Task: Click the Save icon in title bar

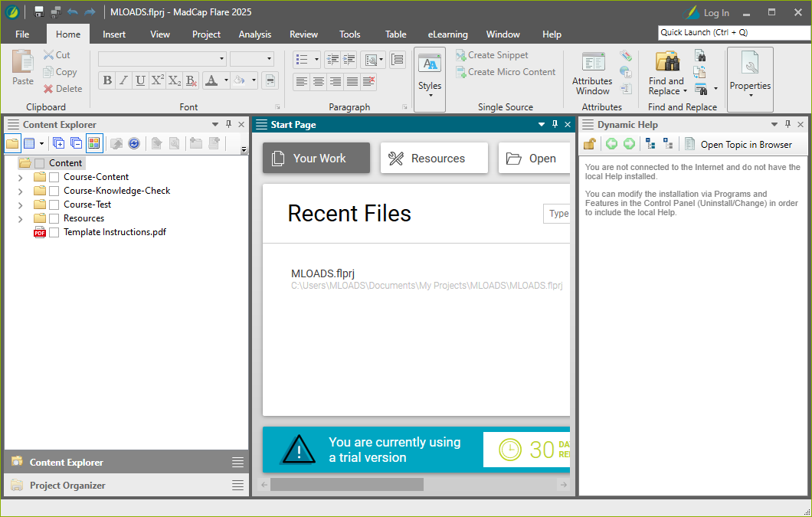Action: [39, 12]
